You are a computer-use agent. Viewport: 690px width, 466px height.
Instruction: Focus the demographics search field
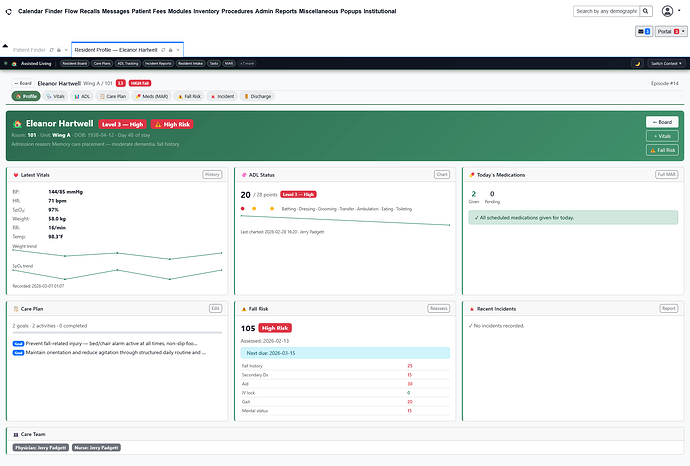coord(606,12)
